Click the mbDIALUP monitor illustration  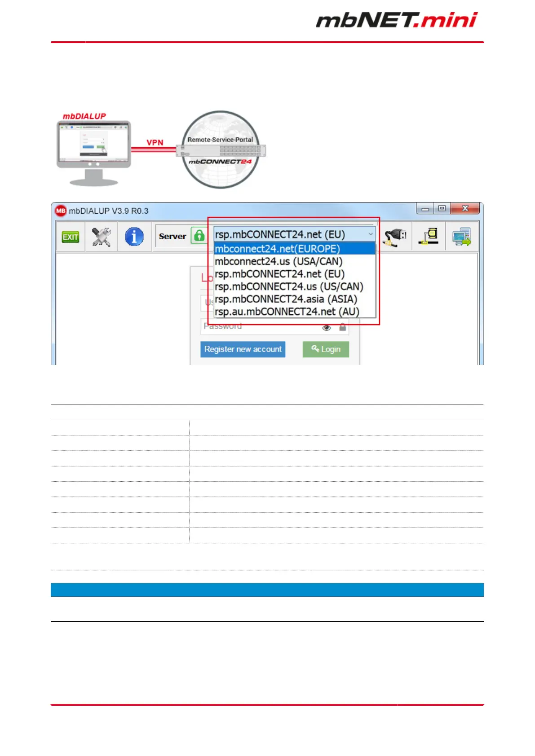94,153
